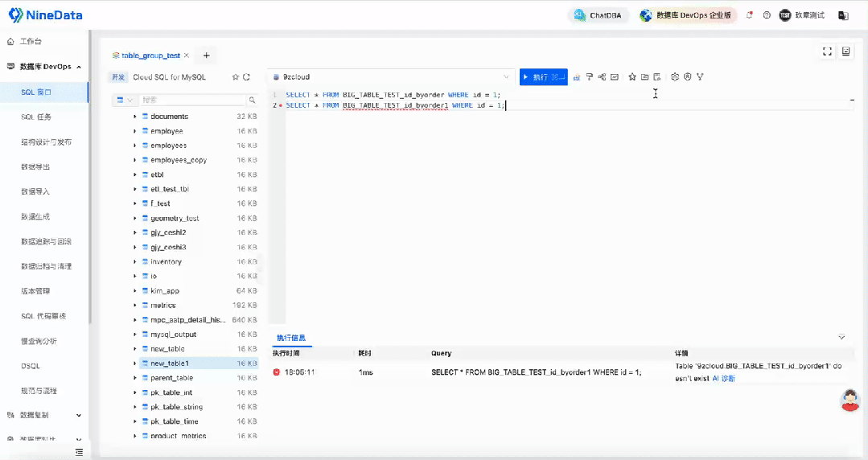
Task: Select the pk_table_string table
Action: pos(177,408)
